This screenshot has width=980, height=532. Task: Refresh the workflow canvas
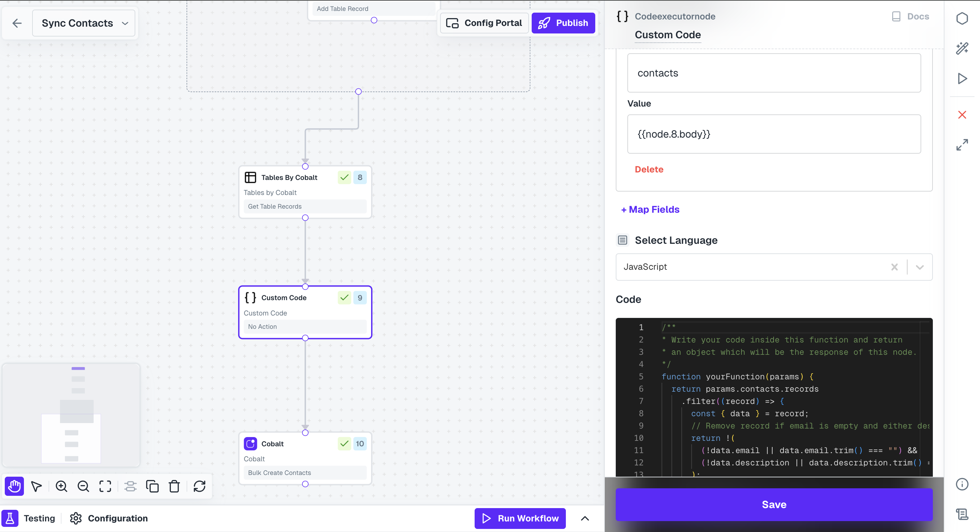(200, 486)
